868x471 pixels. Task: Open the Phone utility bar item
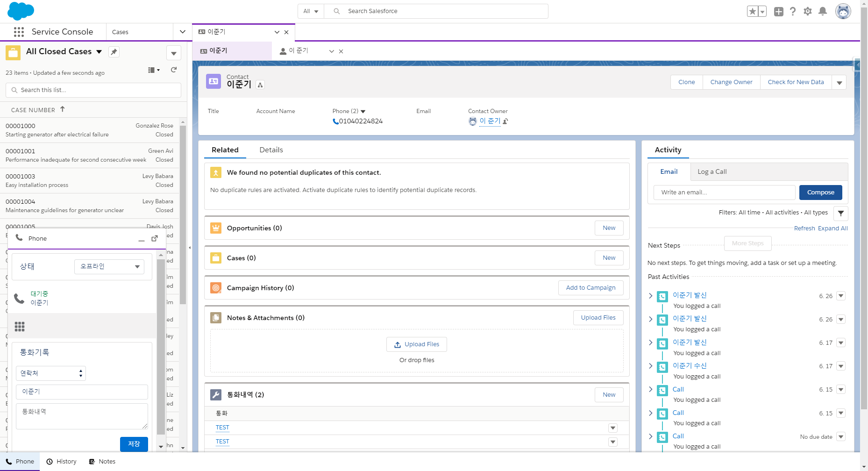(20, 462)
